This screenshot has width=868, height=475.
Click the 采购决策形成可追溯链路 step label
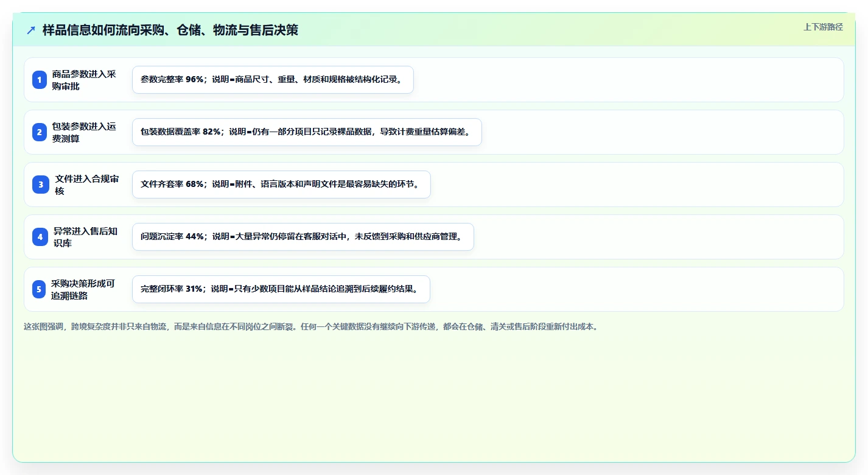coord(83,289)
